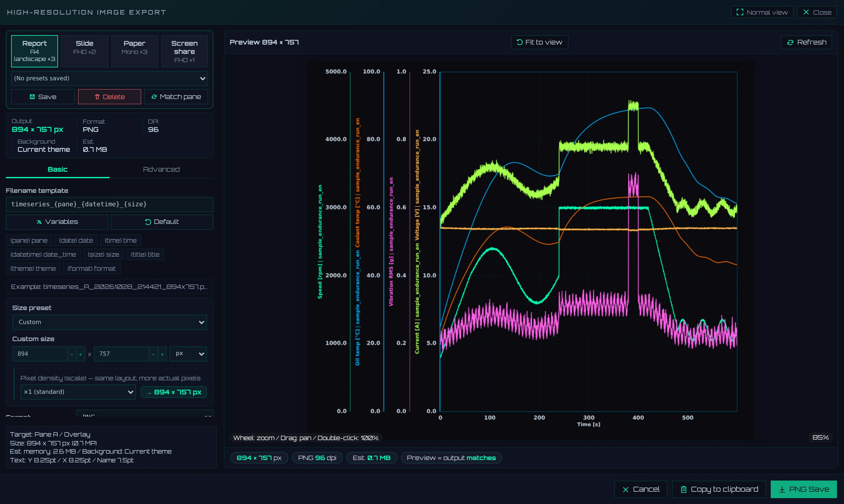This screenshot has width=844, height=504.
Task: Insert the {pane} pane variable chip
Action: click(29, 241)
